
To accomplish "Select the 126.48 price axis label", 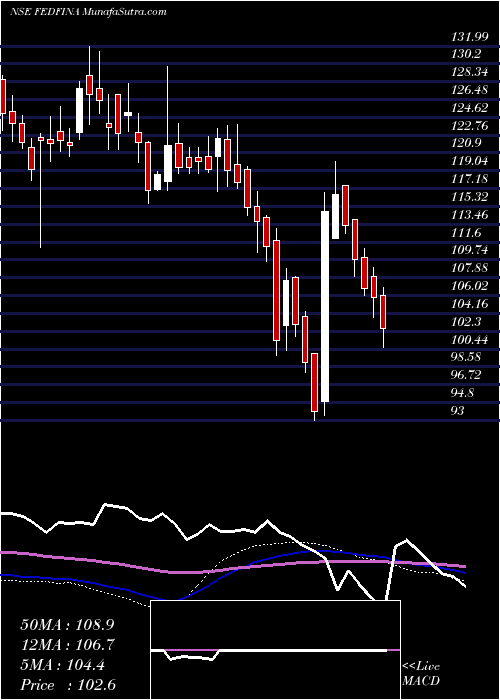I will pos(471,90).
